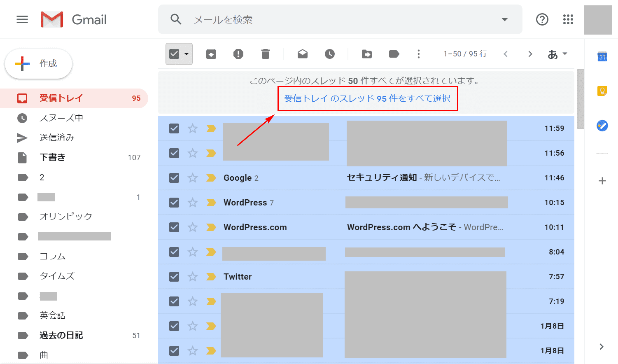The image size is (618, 364).
Task: Open the Google apps grid
Action: click(x=568, y=19)
